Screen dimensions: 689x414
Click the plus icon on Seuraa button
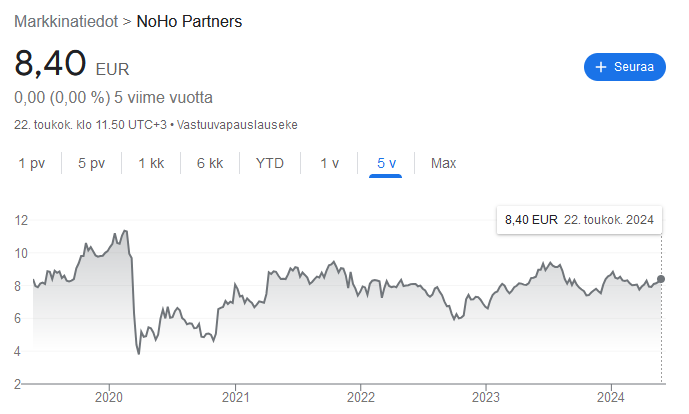(601, 67)
